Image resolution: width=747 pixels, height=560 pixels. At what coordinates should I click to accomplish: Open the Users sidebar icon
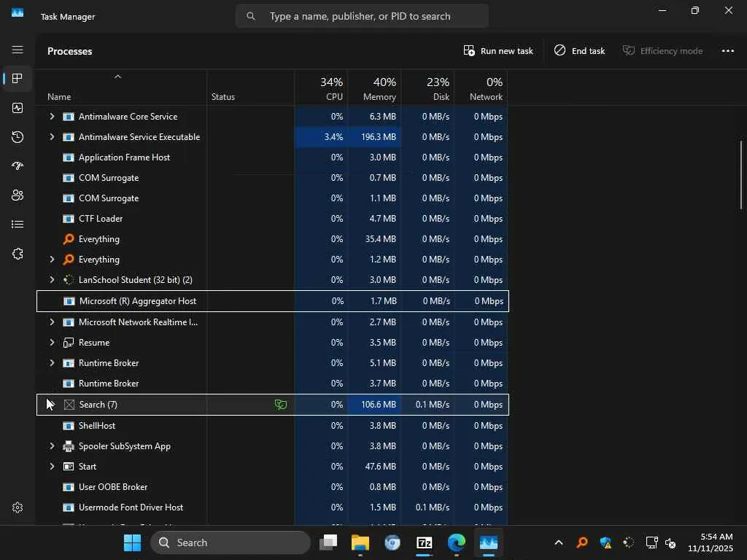pyautogui.click(x=18, y=195)
